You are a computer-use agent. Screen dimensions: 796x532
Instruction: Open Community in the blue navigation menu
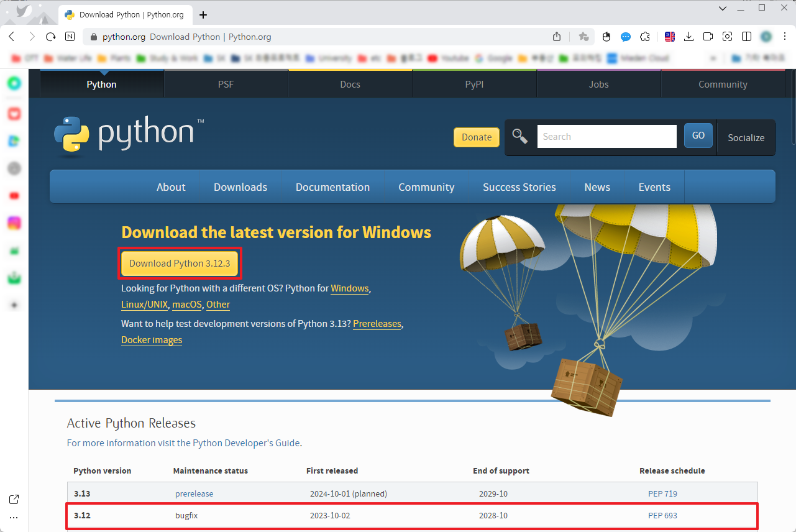click(x=426, y=187)
